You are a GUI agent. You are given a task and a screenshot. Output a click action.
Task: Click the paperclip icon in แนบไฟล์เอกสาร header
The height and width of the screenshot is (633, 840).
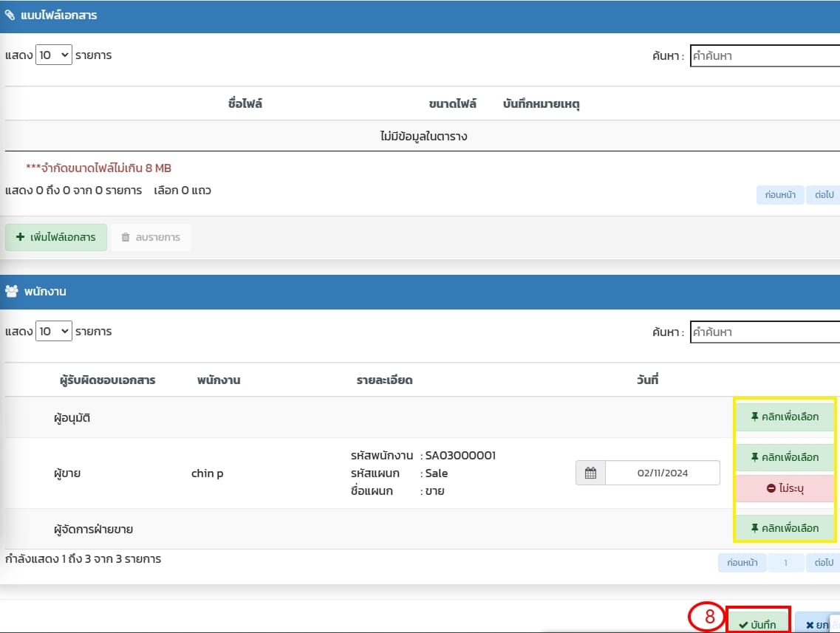click(x=10, y=16)
